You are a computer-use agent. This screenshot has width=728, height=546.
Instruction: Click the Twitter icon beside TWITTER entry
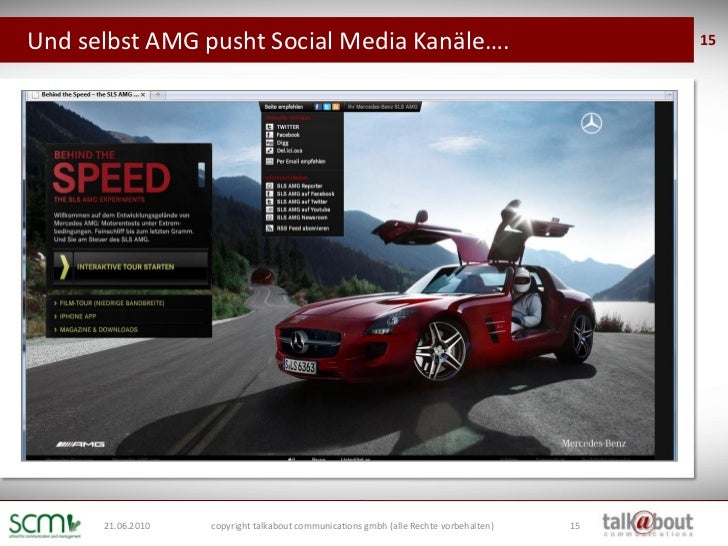(269, 127)
